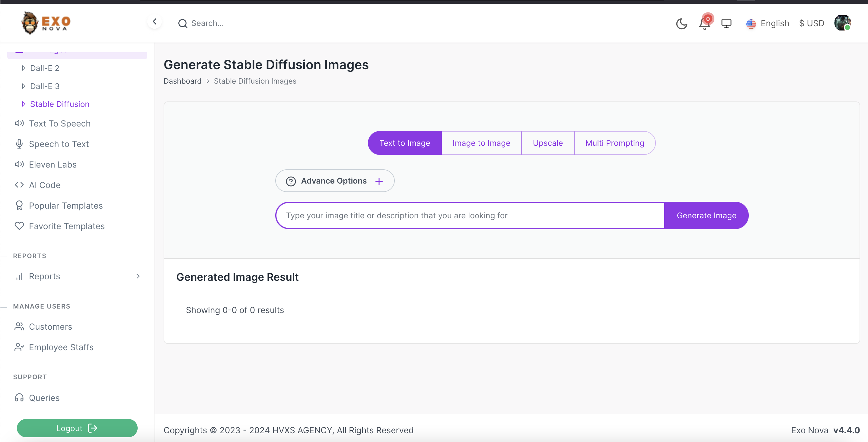Image resolution: width=868 pixels, height=442 pixels.
Task: Open the Queries support page
Action: coord(44,398)
